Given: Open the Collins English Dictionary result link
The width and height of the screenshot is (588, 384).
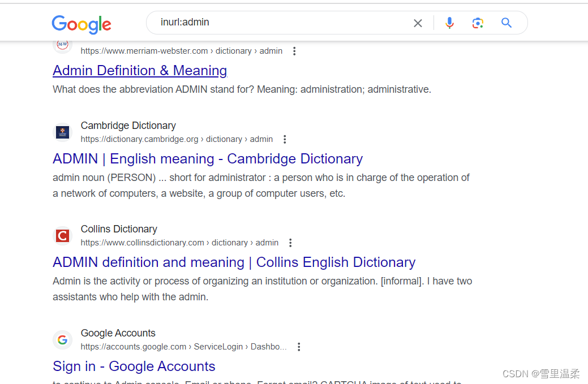Looking at the screenshot, I should tap(234, 262).
